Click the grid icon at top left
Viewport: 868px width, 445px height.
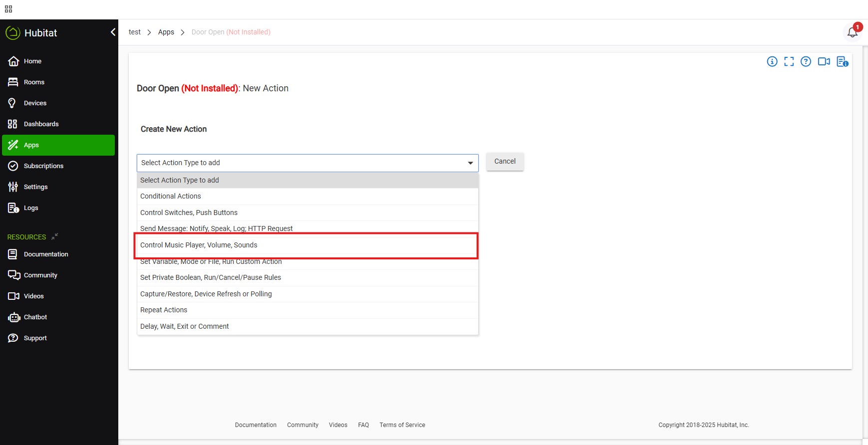(8, 9)
